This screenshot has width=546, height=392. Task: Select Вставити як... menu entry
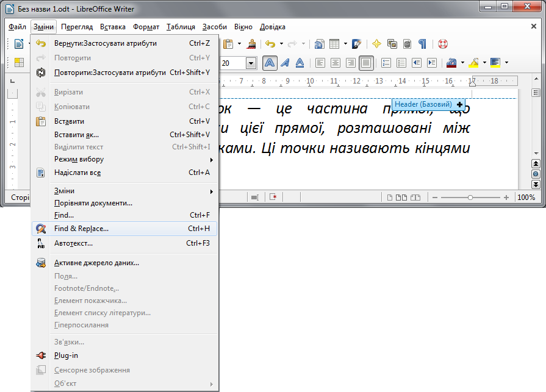tap(124, 135)
